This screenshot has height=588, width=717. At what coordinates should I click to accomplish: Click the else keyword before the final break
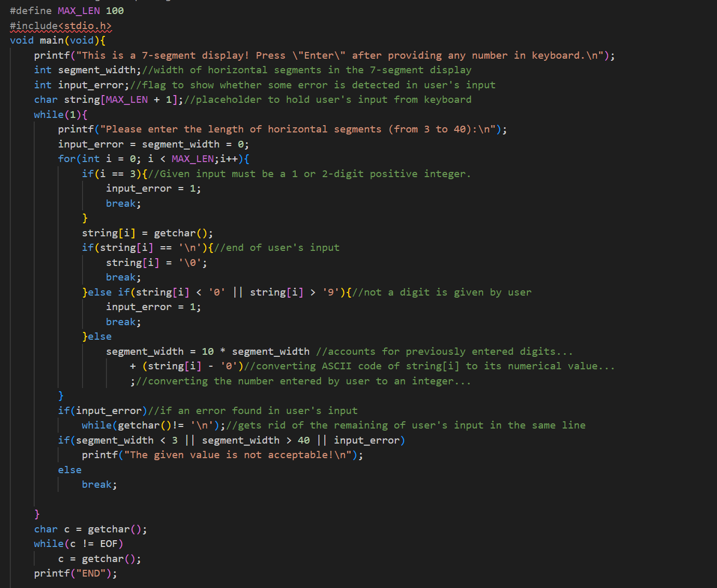(70, 470)
